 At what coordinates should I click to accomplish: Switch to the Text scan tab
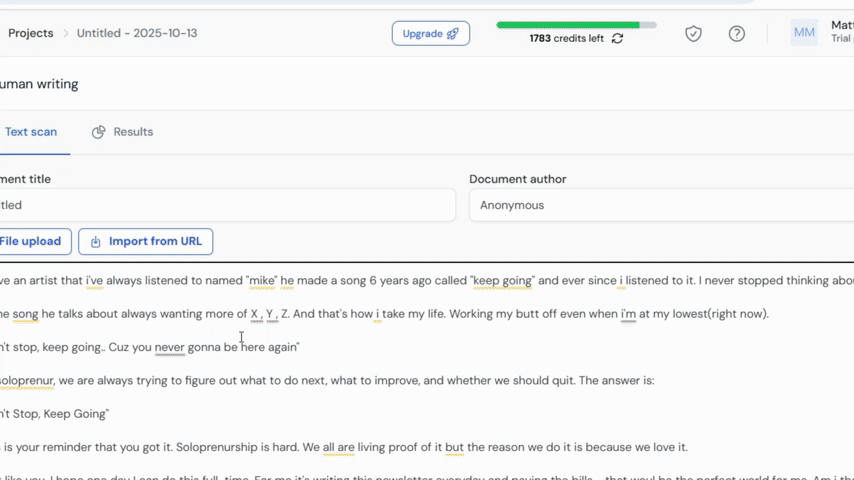31,132
